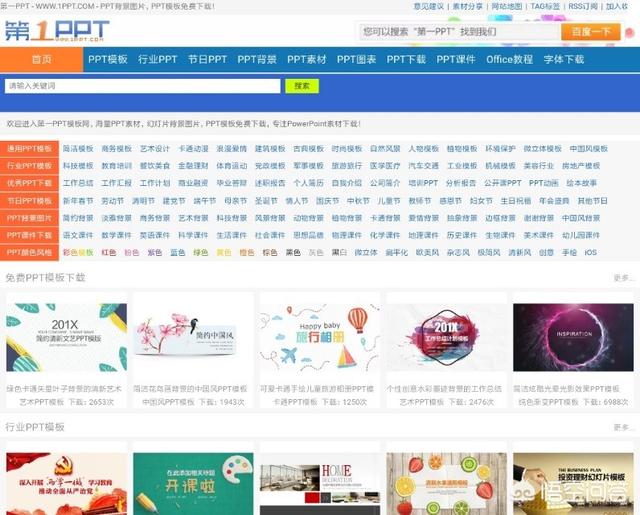Choose the 绿色 color style link
The width and height of the screenshot is (640, 515).
click(x=200, y=253)
